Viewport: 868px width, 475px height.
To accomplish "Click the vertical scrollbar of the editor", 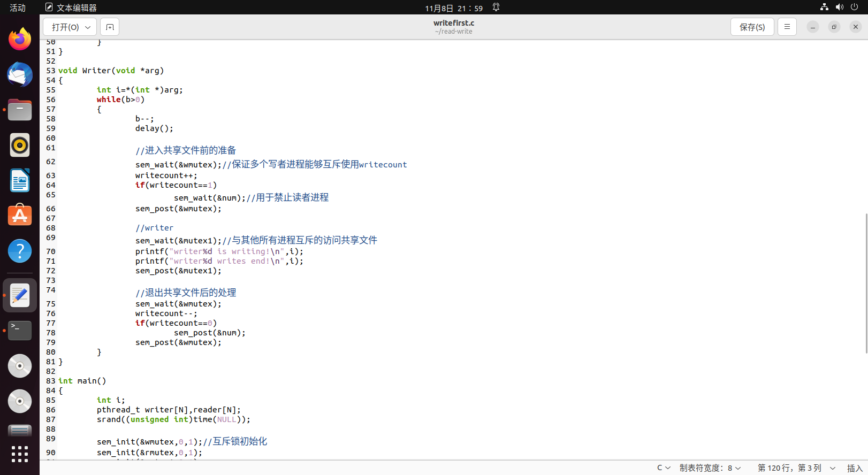I will pos(866,284).
